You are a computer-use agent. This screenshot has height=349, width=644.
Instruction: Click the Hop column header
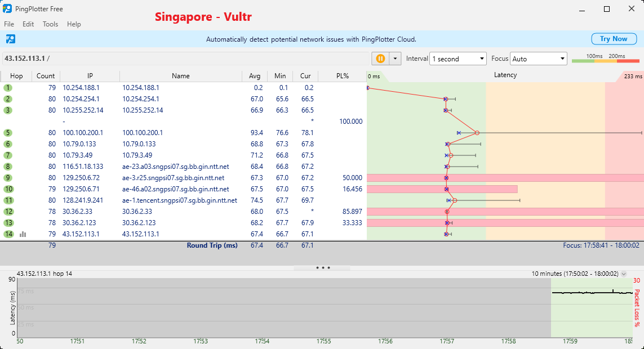coord(16,76)
